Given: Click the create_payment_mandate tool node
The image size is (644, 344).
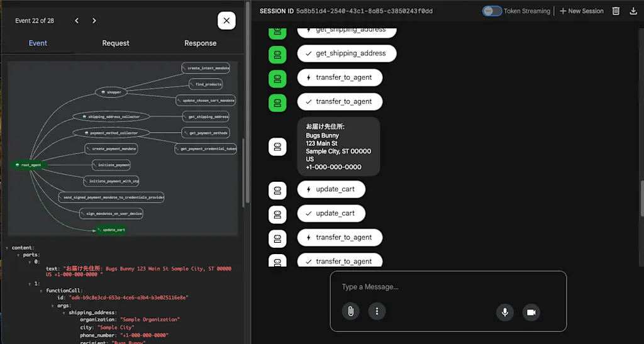Looking at the screenshot, I should point(111,148).
